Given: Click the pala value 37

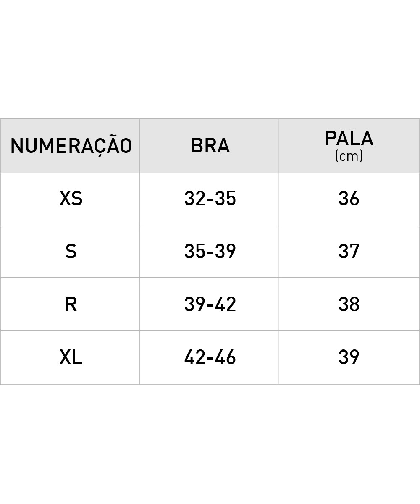Looking at the screenshot, I should 349,251.
